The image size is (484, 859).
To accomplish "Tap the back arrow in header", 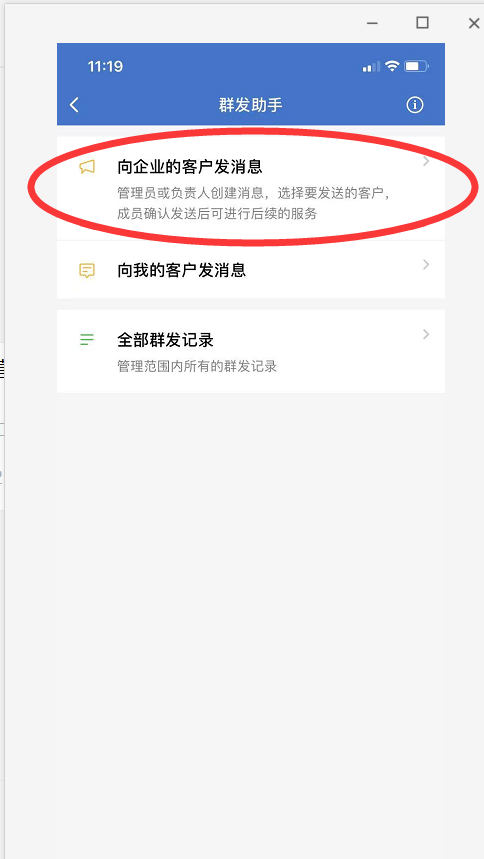I will [x=75, y=105].
